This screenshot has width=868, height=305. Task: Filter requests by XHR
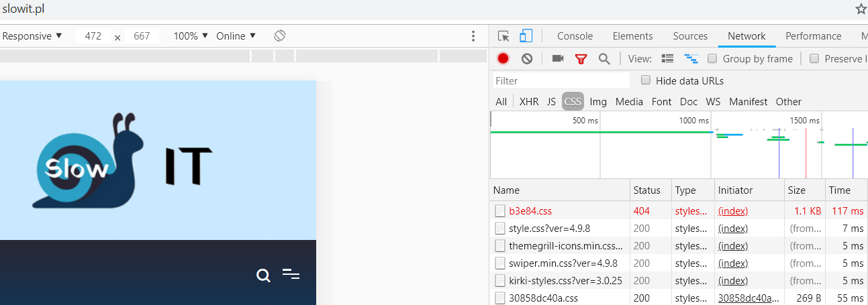tap(529, 102)
